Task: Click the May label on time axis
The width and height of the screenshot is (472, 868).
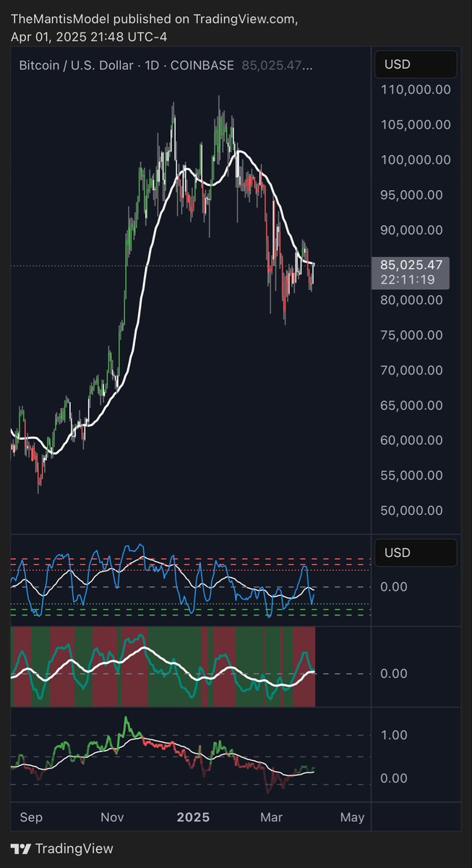Action: pyautogui.click(x=352, y=817)
